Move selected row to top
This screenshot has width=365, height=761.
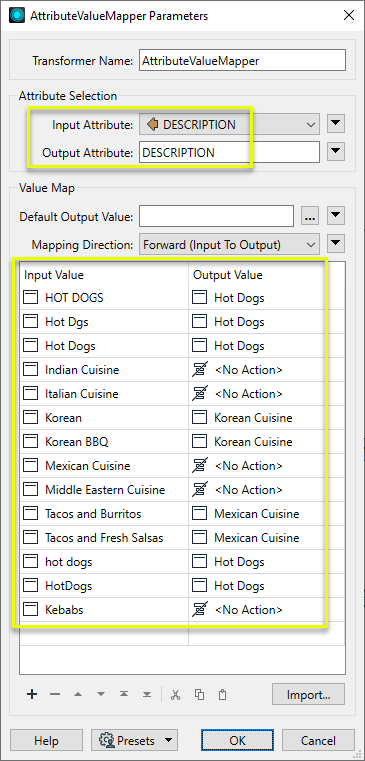[x=124, y=695]
